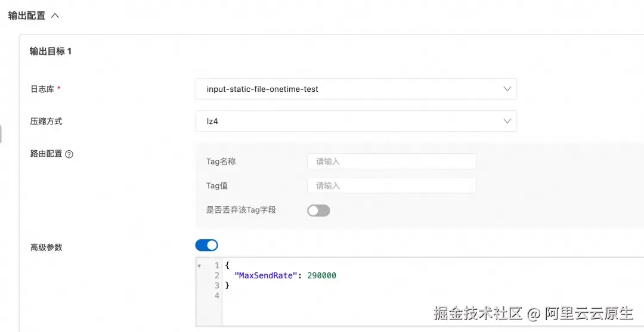Place cursor on value 290000

click(321, 275)
